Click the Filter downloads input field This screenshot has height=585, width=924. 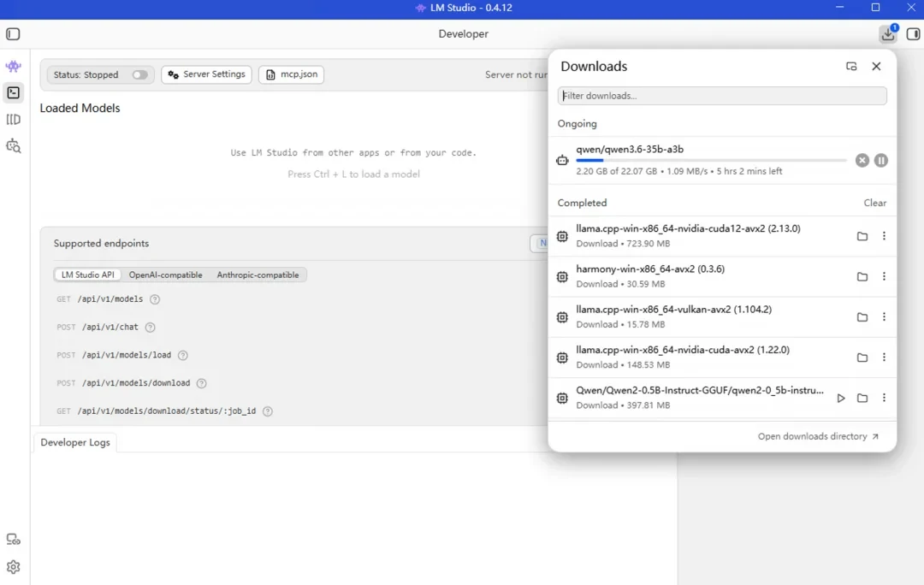coord(722,96)
